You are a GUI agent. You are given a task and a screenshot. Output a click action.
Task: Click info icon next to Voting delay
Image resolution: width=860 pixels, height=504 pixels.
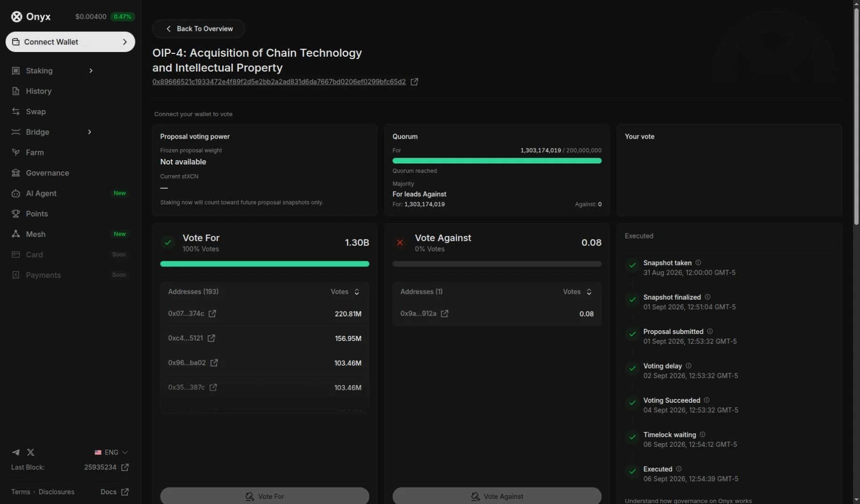click(688, 366)
